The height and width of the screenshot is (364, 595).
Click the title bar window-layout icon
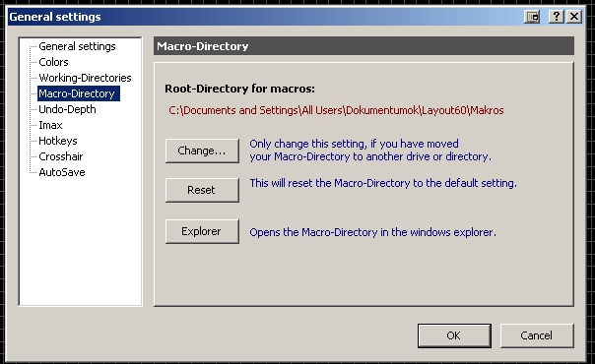[x=532, y=17]
